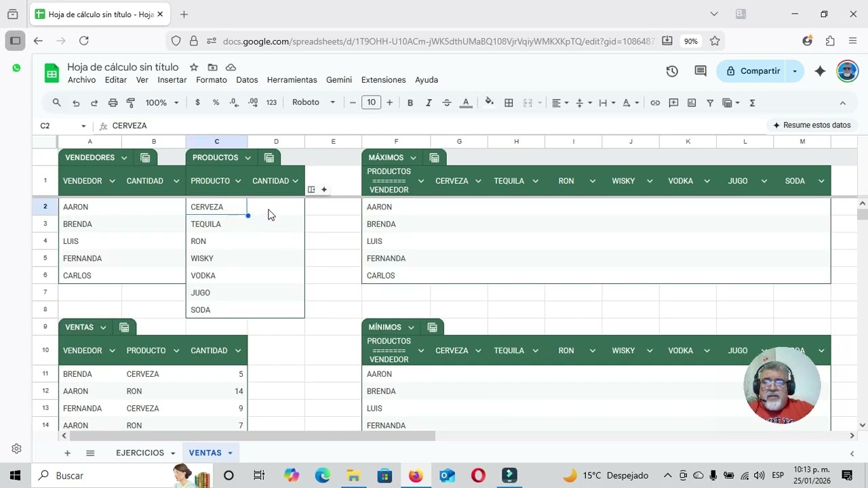Viewport: 868px width, 488px height.
Task: Insert a chart from the toolbar
Action: pos(692,103)
